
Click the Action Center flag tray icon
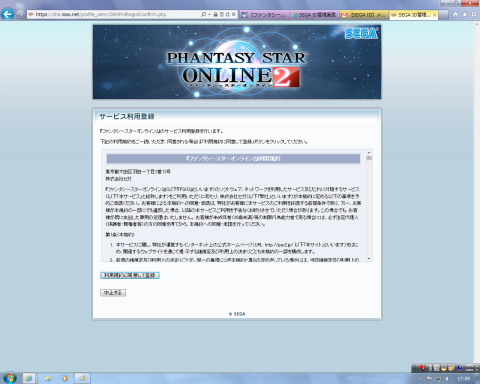point(429,379)
